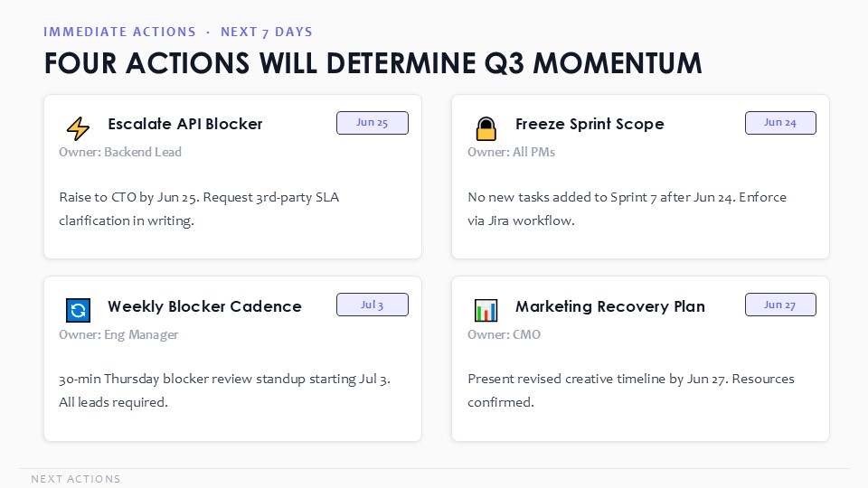Viewport: 868px width, 488px height.
Task: Click the Marketing Recovery Plan heading
Action: 610,306
